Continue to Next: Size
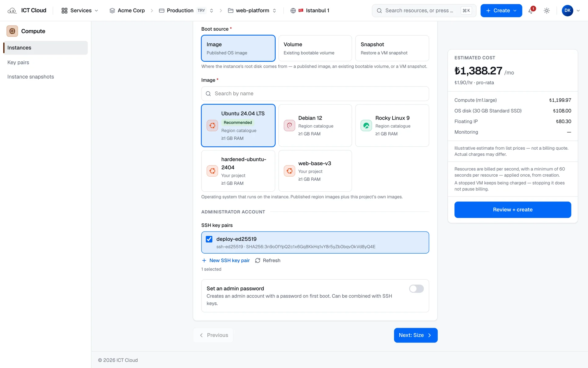 click(416, 335)
